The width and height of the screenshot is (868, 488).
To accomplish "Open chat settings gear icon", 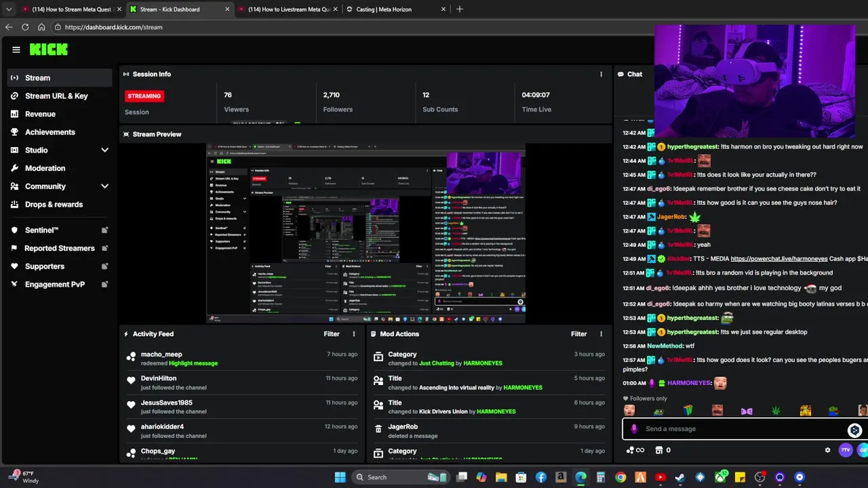I will pos(827,450).
